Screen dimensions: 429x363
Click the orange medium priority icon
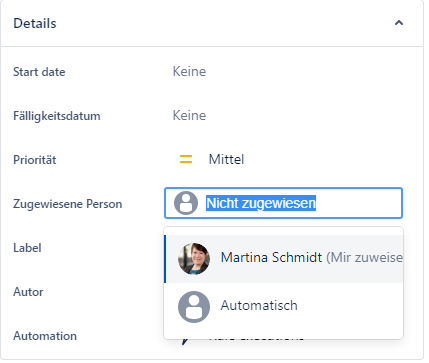(186, 159)
